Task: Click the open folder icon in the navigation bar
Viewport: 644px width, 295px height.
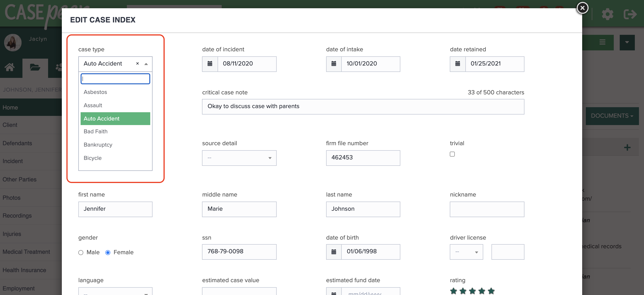Action: (x=35, y=68)
